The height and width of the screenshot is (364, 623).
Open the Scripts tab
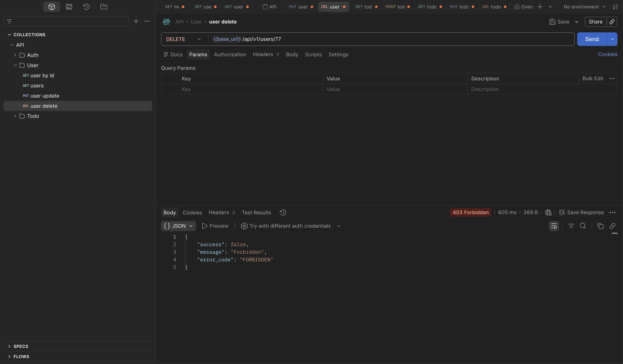tap(313, 54)
